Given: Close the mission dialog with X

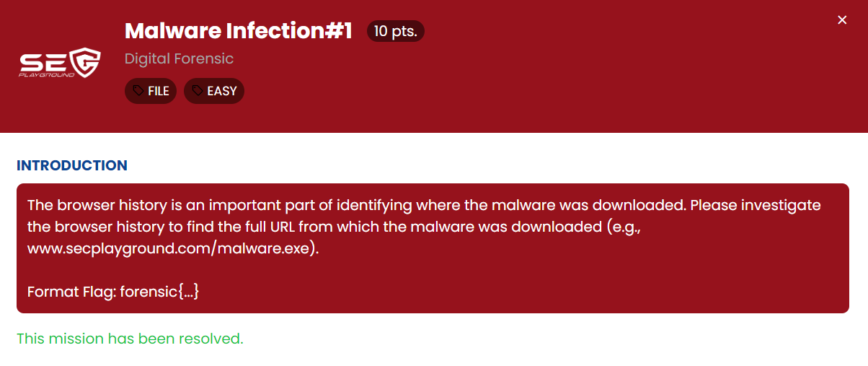Looking at the screenshot, I should [x=842, y=20].
